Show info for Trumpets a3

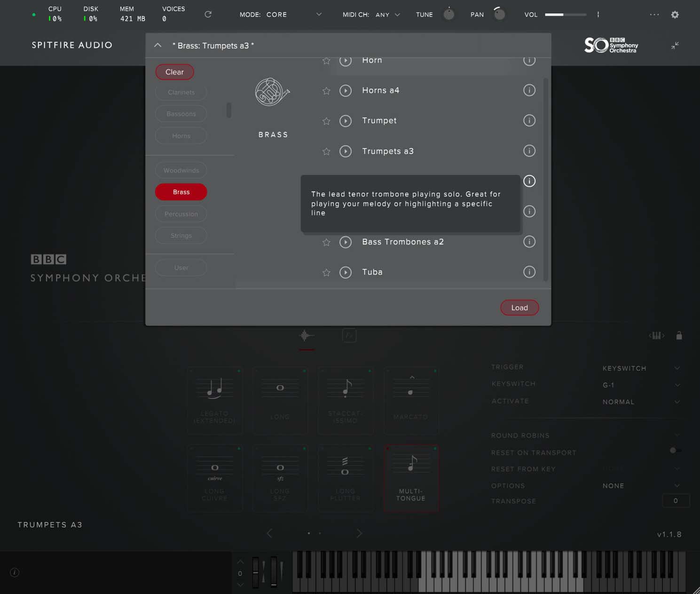point(529,151)
